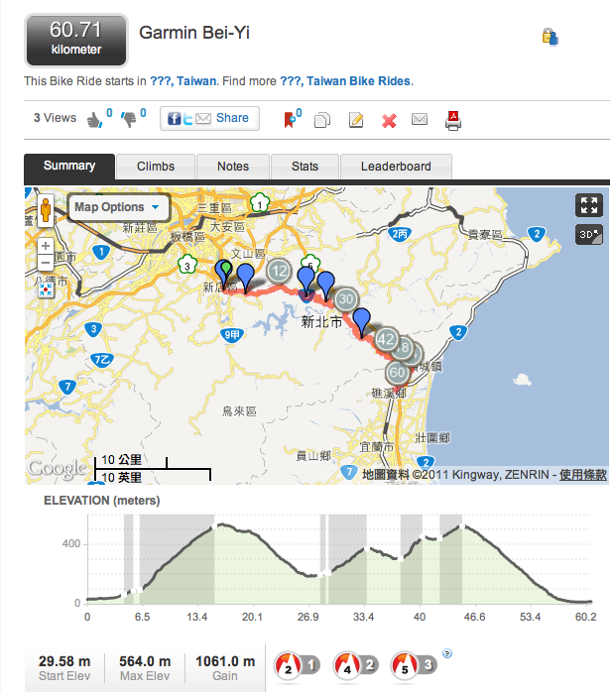Click the recenter map icon
The width and height of the screenshot is (616, 692).
[x=46, y=289]
